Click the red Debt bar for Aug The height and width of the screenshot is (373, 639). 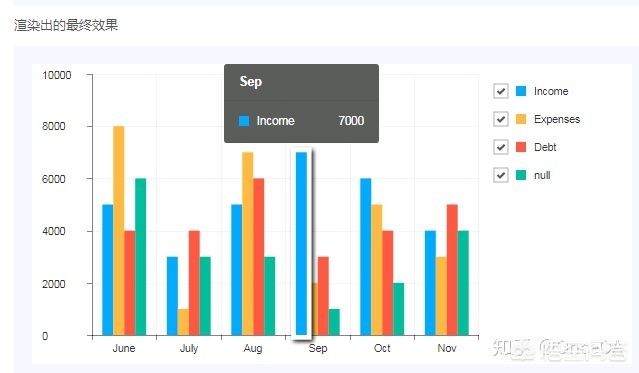(258, 257)
